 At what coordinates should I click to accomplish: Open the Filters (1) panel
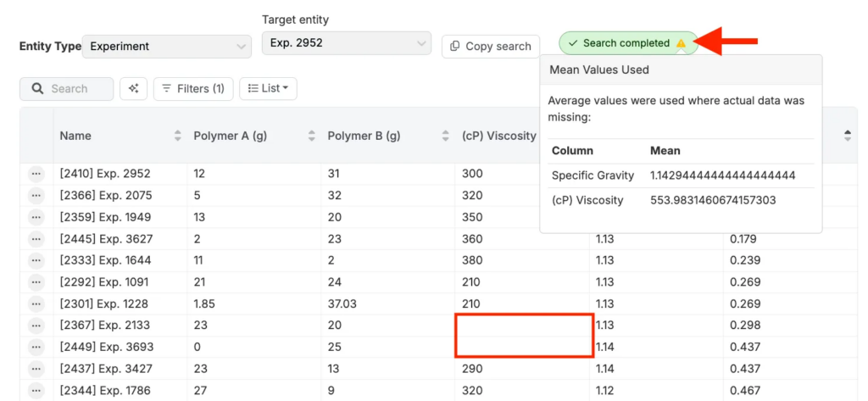(x=193, y=88)
